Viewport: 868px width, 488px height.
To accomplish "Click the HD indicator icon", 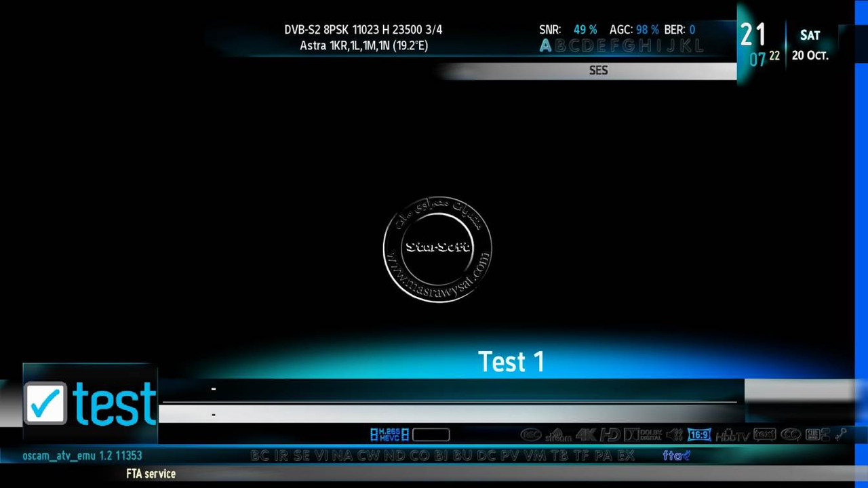I will pos(610,434).
